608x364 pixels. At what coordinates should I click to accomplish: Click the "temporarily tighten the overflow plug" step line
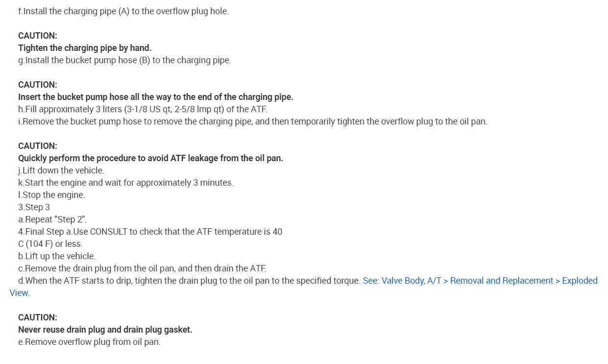click(252, 121)
